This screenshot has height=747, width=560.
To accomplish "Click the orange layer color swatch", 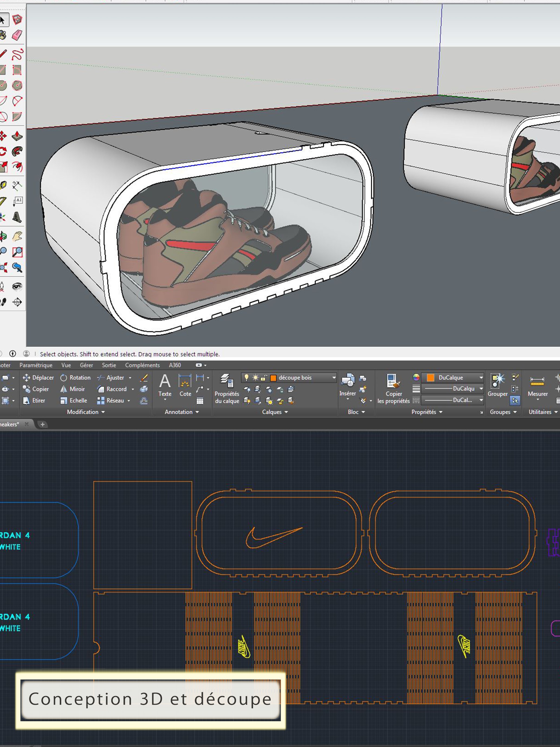I will tap(273, 378).
